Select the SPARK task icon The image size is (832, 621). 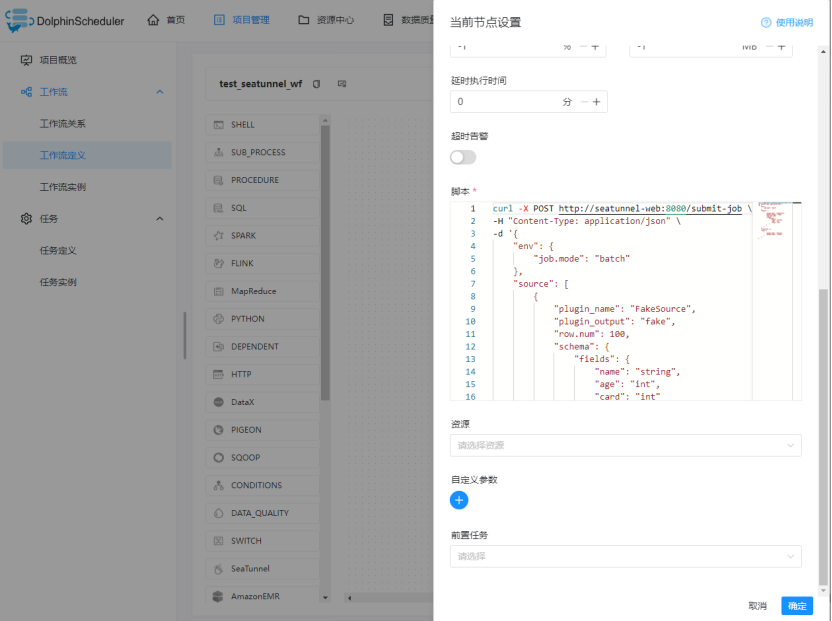tap(219, 236)
